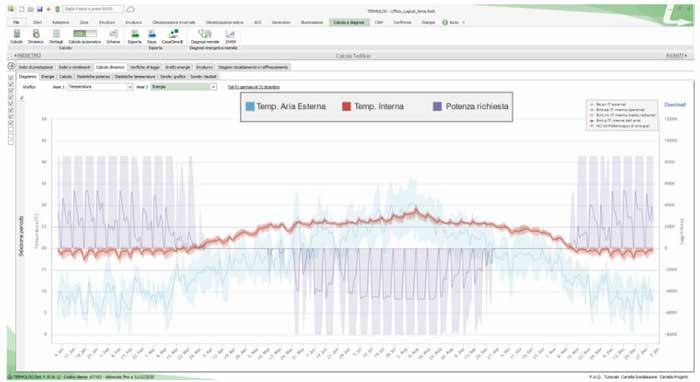The height and width of the screenshot is (382, 700).
Task: Open the Climatizzazione invernale ribbon tab
Action: pyautogui.click(x=174, y=22)
